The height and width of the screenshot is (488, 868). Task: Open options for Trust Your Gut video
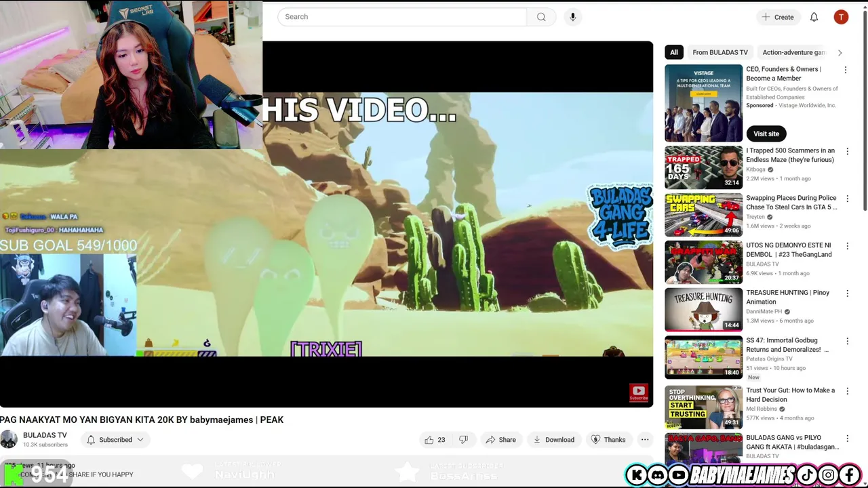click(847, 391)
